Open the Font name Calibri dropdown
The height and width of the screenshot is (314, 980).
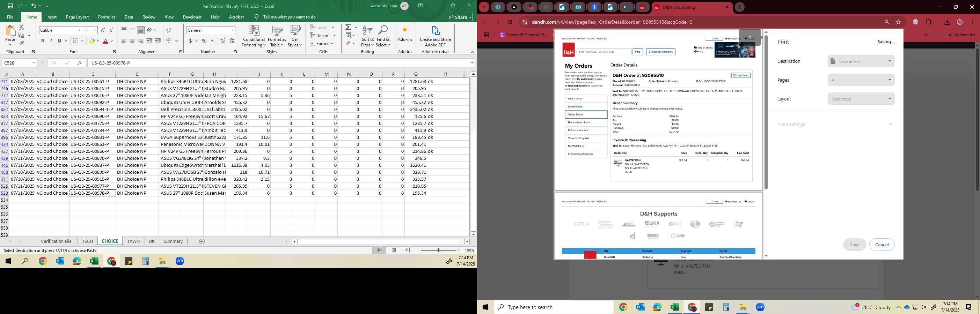pos(80,30)
